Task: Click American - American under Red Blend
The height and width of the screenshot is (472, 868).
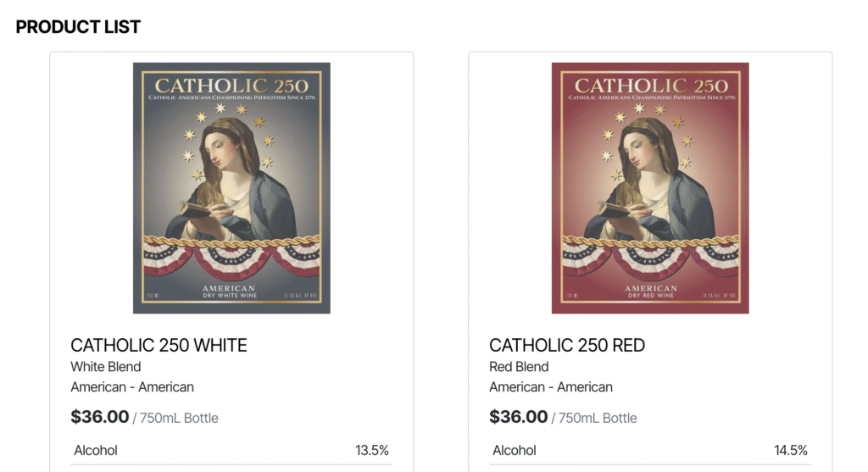Action: [x=551, y=387]
